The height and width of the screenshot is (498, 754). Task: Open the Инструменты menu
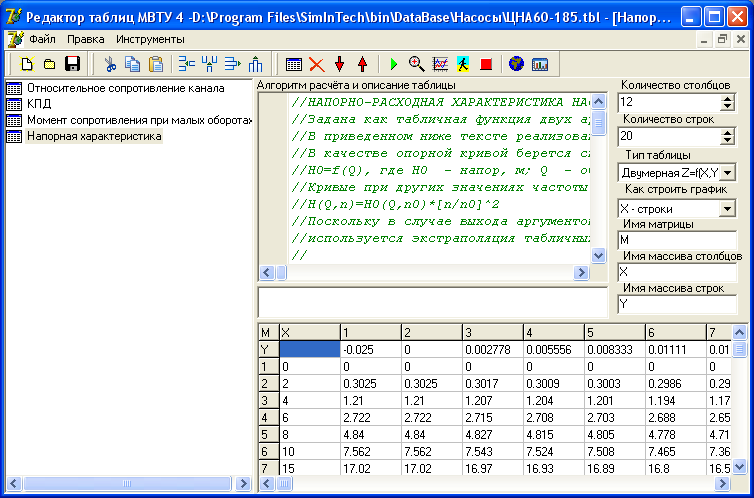click(x=150, y=39)
